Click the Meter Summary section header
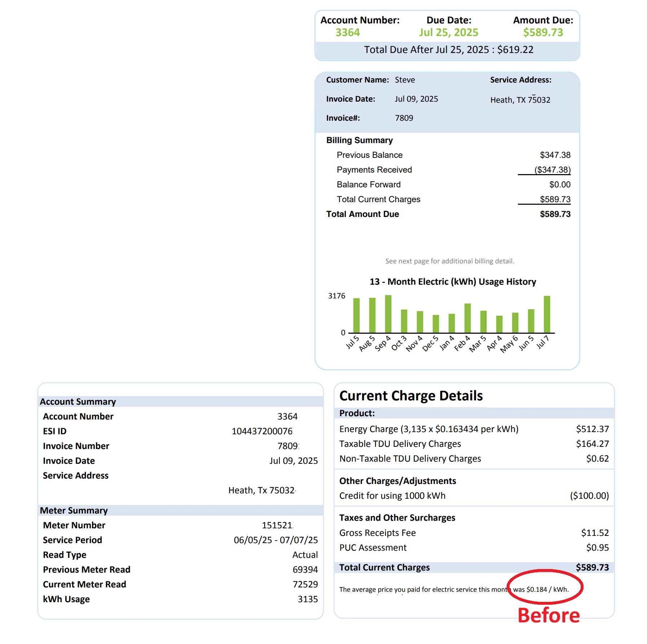Viewport: 647px width, 644px height. 74,510
